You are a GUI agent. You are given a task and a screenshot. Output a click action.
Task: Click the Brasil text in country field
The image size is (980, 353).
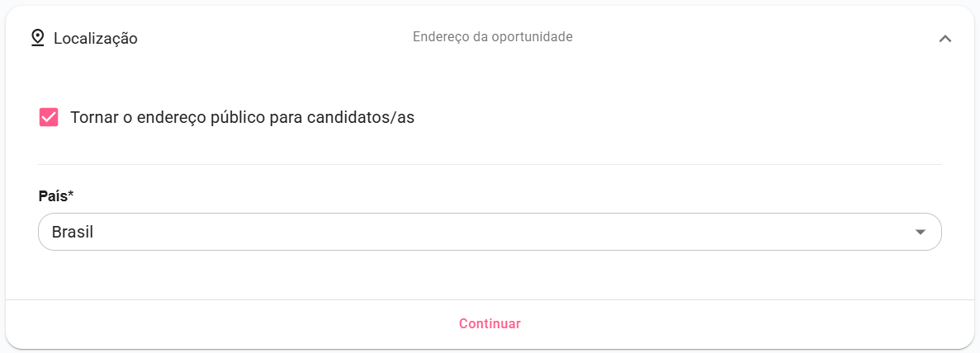(x=73, y=232)
